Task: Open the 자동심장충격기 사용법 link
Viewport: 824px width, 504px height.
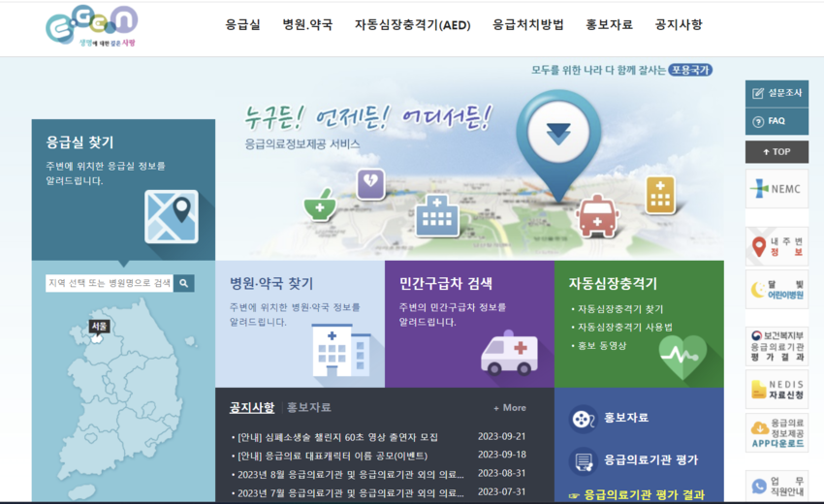Action: (624, 327)
